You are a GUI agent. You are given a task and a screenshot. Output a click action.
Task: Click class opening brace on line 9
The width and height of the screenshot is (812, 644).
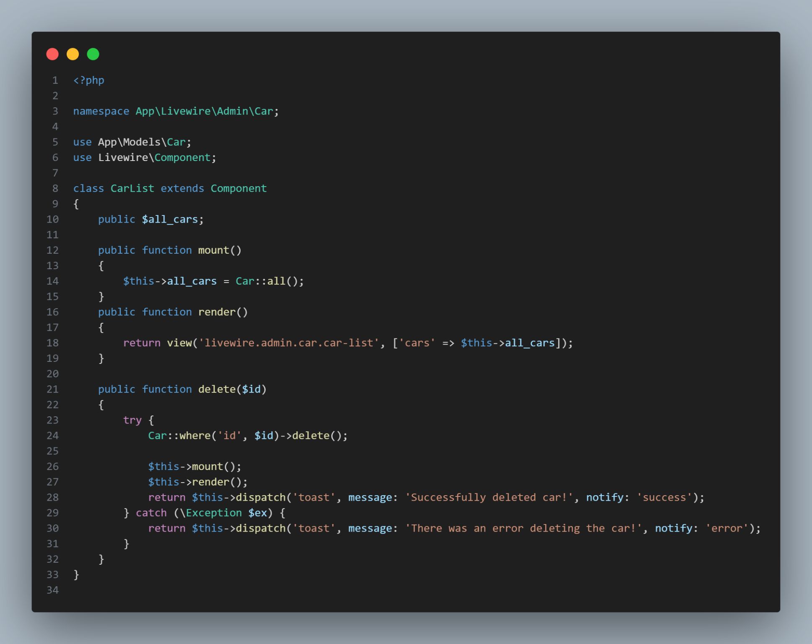(x=76, y=204)
